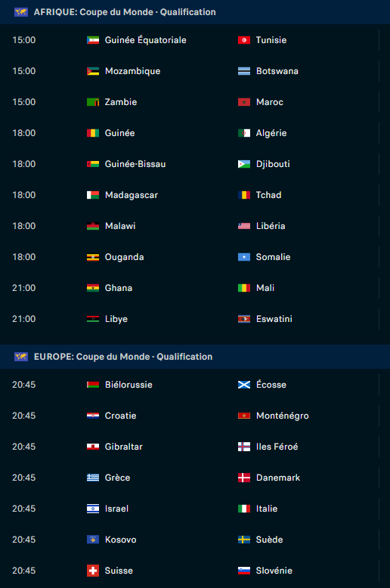Image resolution: width=390 pixels, height=588 pixels.
Task: Click the Tunisie flag icon
Action: point(243,40)
